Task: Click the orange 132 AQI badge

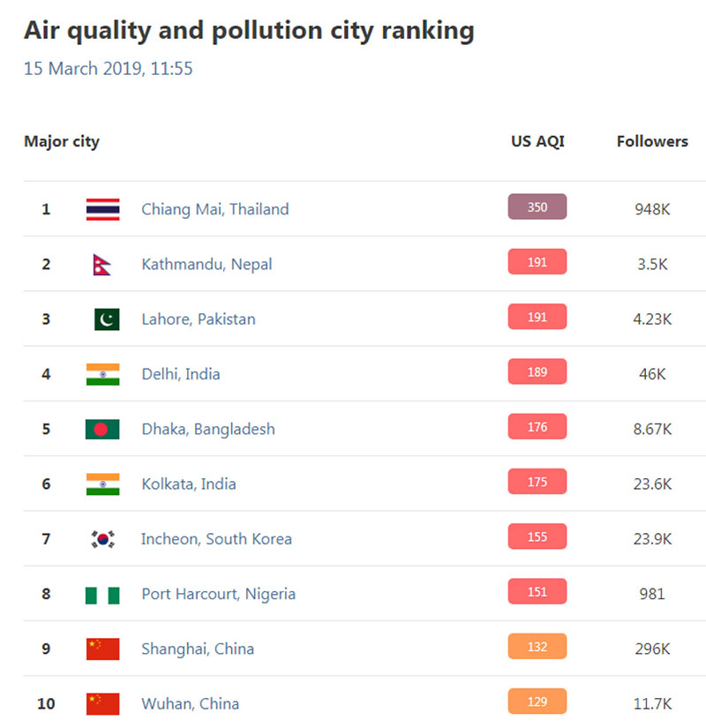Action: (537, 647)
